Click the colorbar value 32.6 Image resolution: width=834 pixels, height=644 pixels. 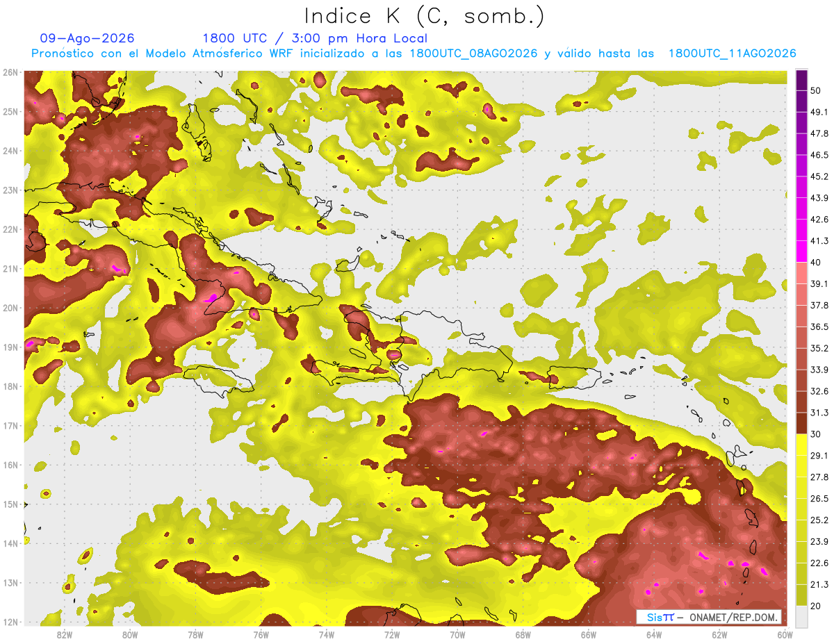[x=819, y=391]
